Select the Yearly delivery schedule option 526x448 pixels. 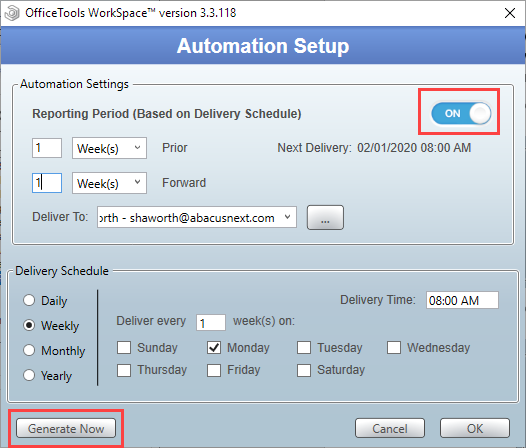coord(29,375)
